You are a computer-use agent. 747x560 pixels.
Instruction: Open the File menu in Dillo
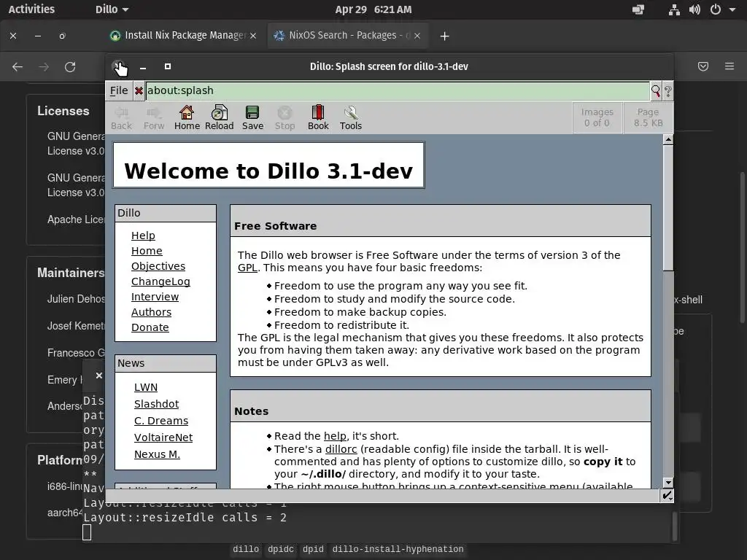119,90
